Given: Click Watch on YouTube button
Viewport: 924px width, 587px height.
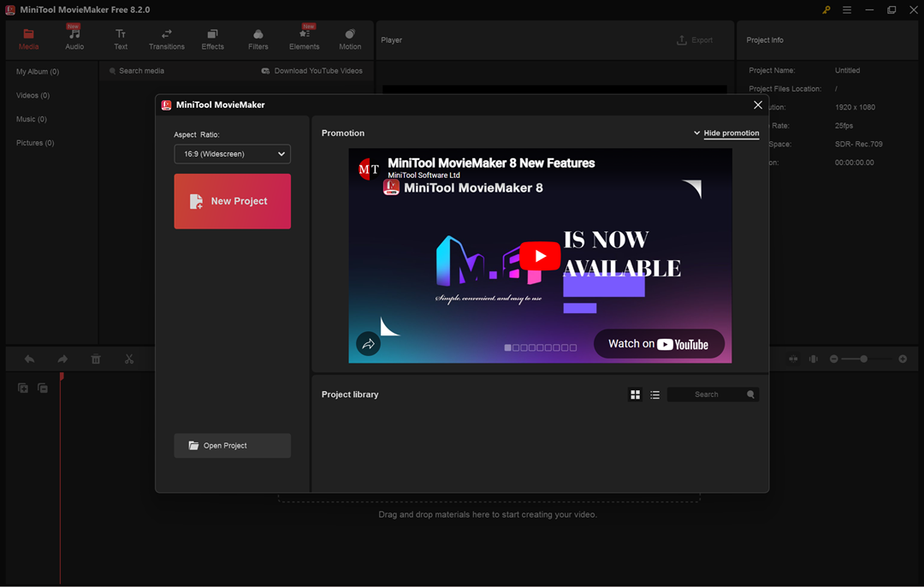Looking at the screenshot, I should pyautogui.click(x=659, y=344).
